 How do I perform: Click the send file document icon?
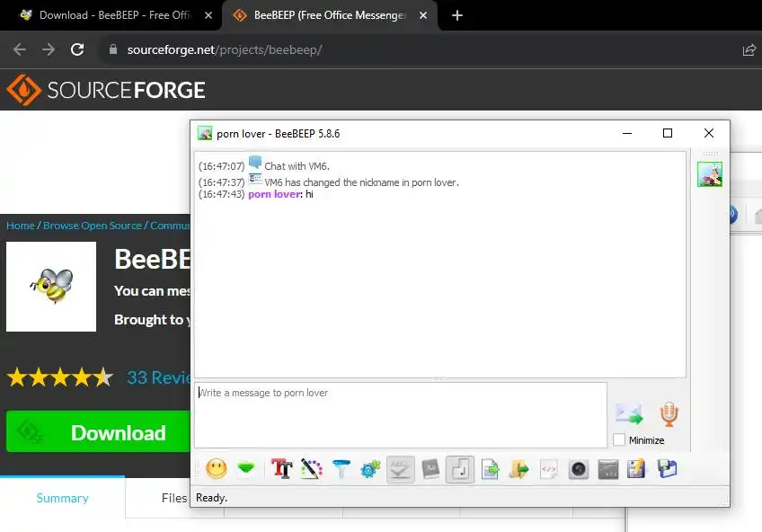(490, 469)
